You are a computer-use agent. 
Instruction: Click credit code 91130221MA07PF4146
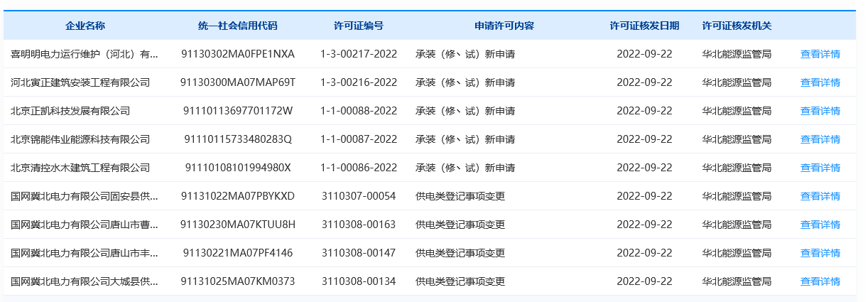click(x=238, y=253)
